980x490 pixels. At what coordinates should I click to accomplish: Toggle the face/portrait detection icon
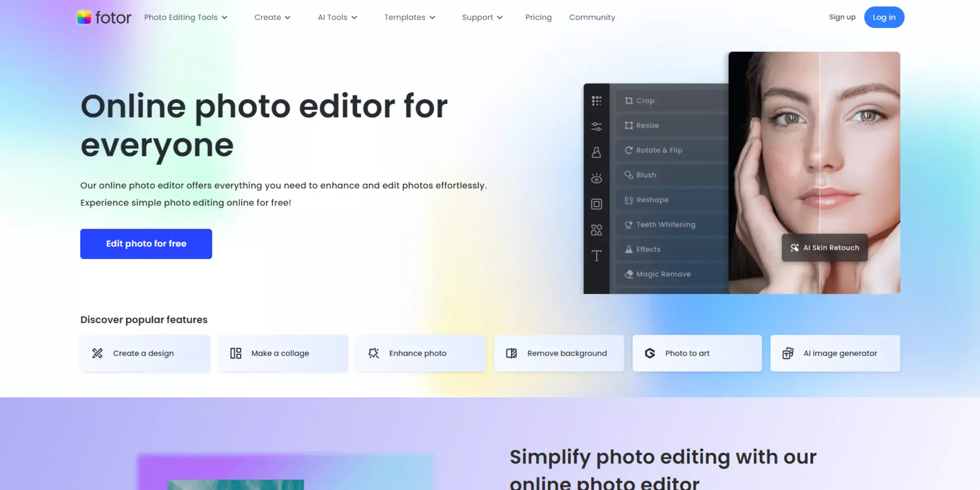pos(597,178)
